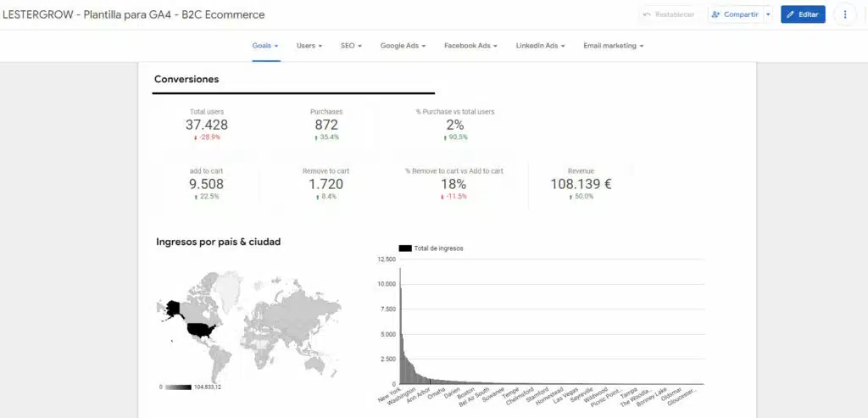Click the Oldsmar axis label
The width and height of the screenshot is (868, 418).
click(671, 394)
